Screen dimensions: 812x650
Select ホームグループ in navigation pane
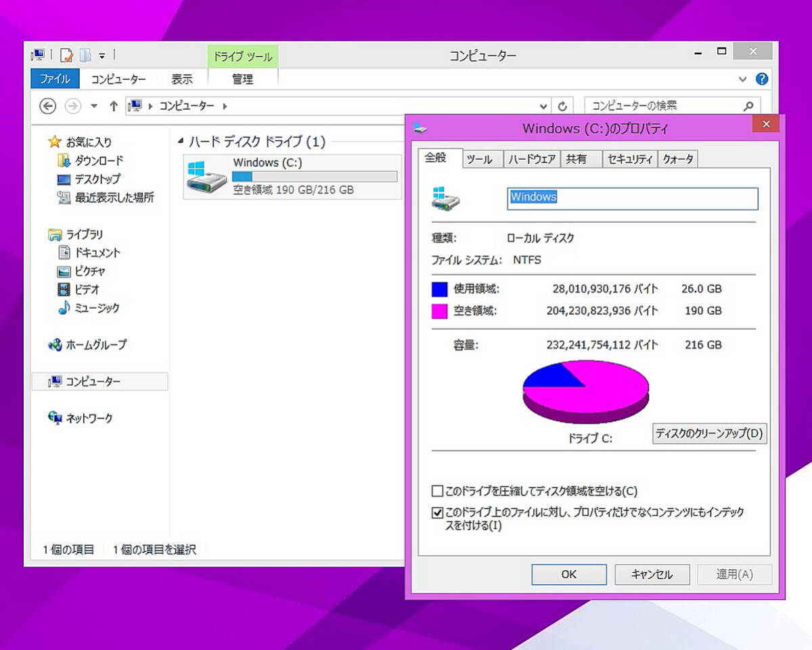[x=95, y=345]
